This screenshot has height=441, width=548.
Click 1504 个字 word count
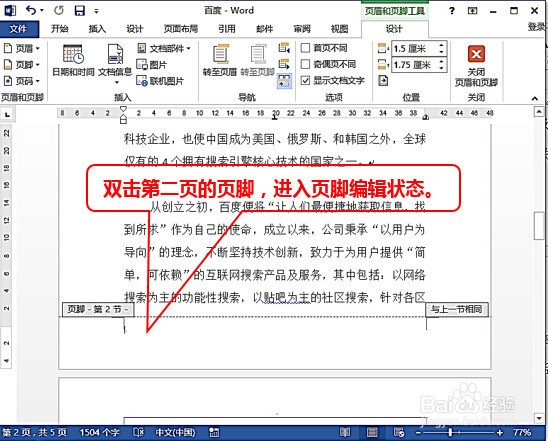[100, 433]
